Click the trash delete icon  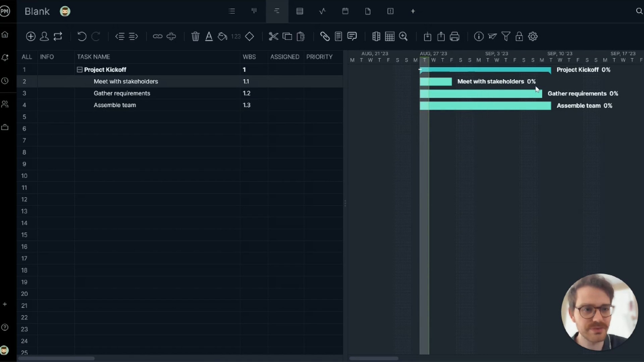click(x=195, y=36)
